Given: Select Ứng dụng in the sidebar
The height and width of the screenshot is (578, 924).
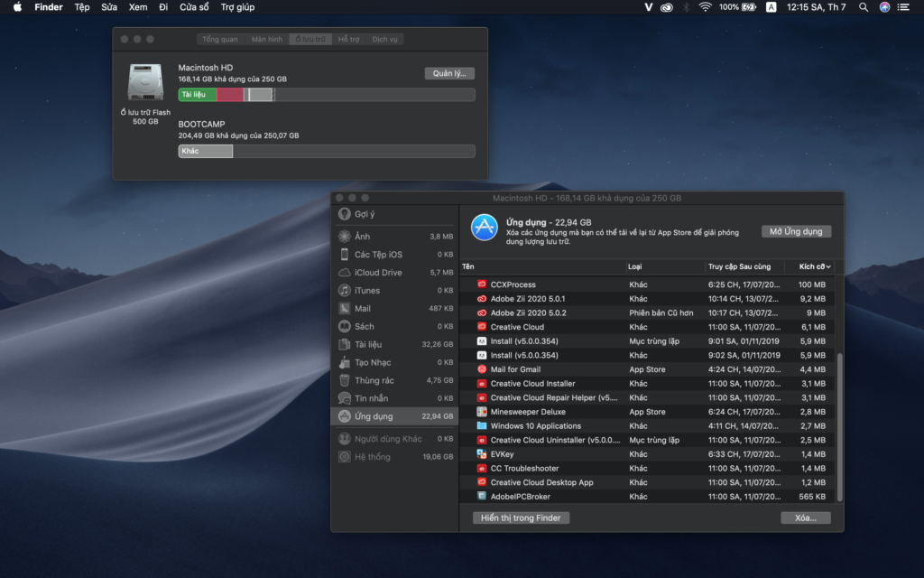Looking at the screenshot, I should pyautogui.click(x=395, y=416).
